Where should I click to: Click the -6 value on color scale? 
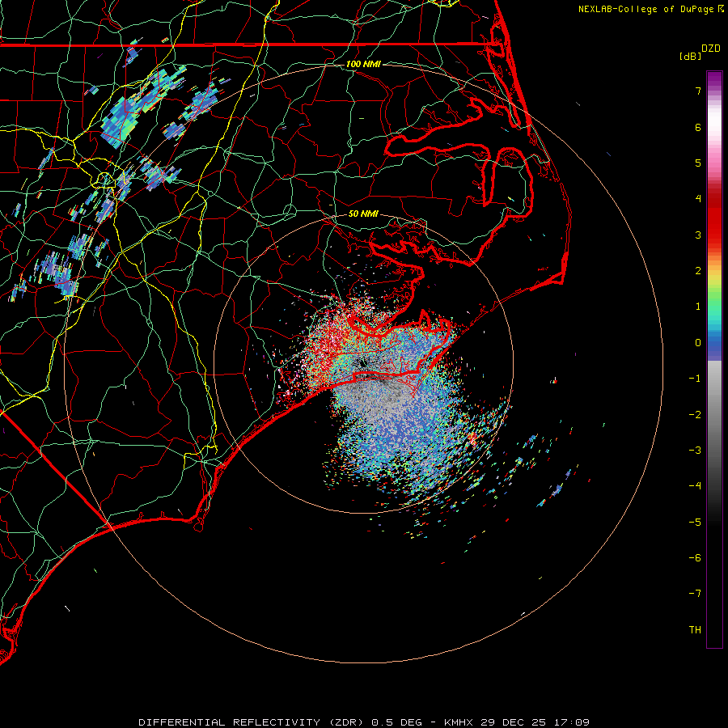click(695, 558)
